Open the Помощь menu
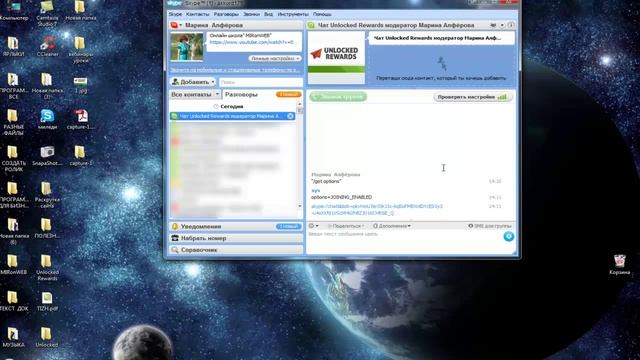640x360 pixels. [322, 14]
